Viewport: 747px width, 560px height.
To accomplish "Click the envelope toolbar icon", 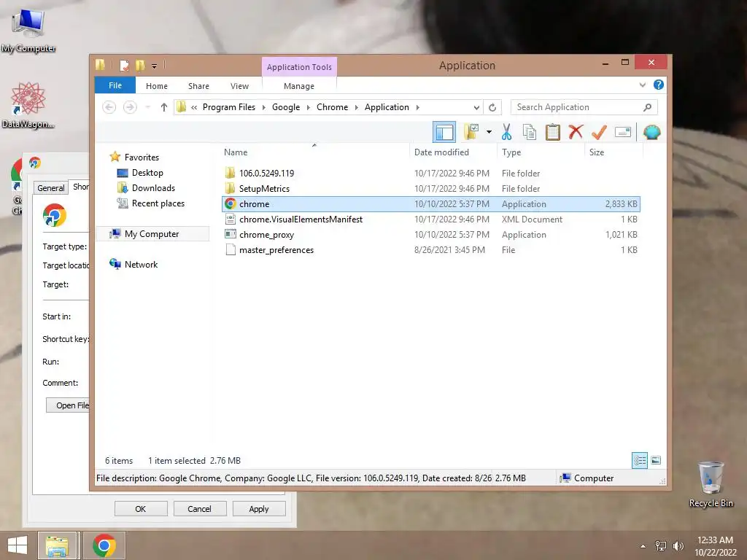I will [x=623, y=132].
